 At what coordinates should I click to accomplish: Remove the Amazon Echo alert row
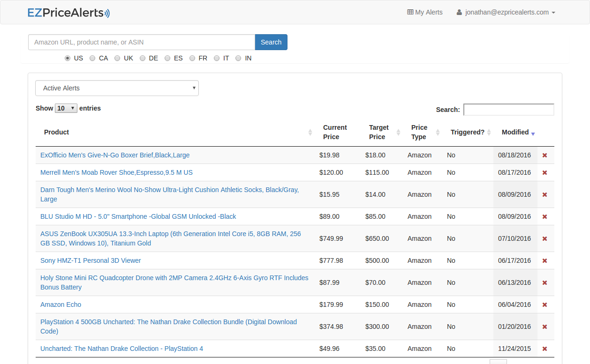545,305
